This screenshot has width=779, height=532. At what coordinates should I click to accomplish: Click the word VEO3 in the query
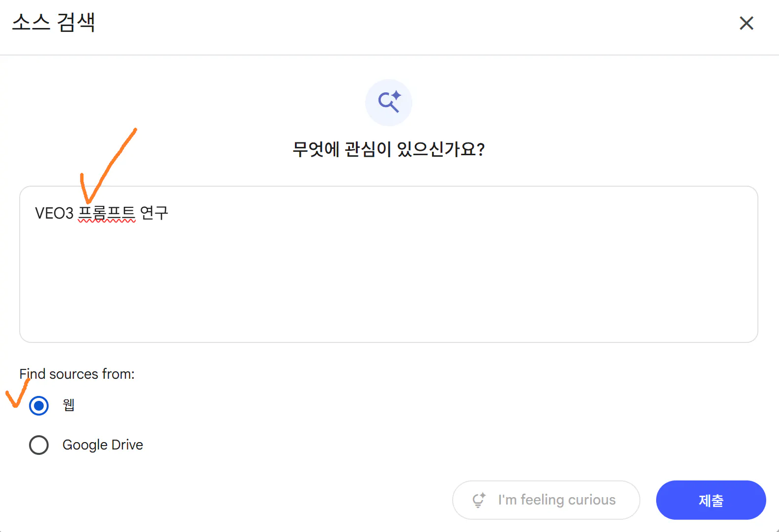click(54, 213)
